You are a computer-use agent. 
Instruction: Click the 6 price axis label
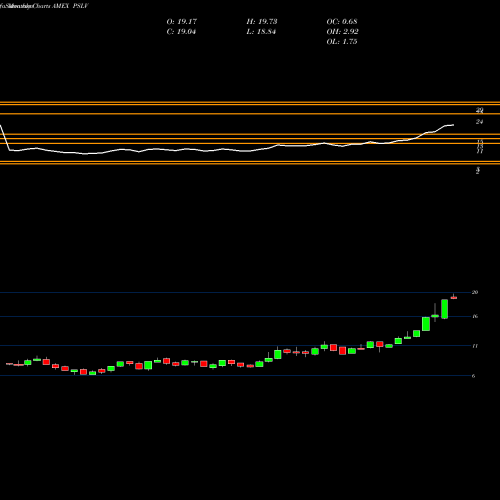click(x=473, y=376)
